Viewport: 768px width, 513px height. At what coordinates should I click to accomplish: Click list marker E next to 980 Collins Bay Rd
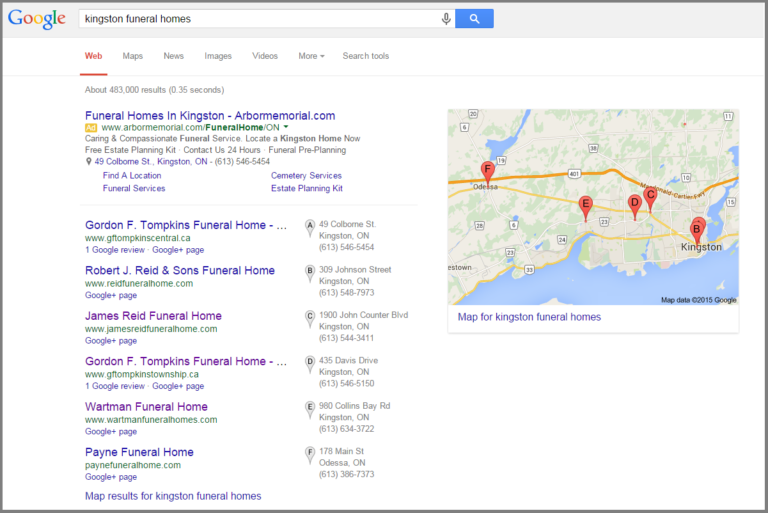pos(310,409)
